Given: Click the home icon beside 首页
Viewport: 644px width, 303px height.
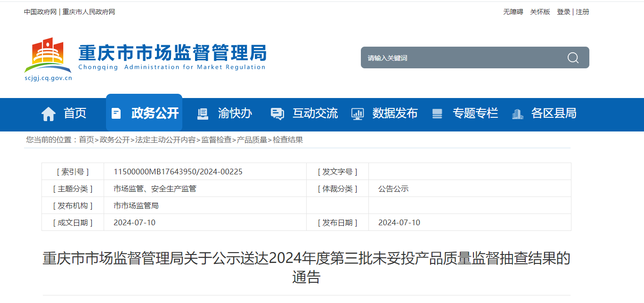Looking at the screenshot, I should 49,114.
